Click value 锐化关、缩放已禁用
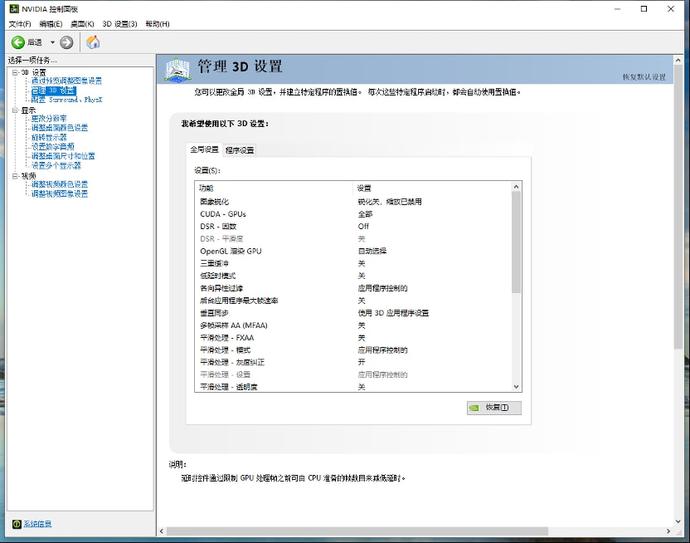This screenshot has height=543, width=690. 390,202
